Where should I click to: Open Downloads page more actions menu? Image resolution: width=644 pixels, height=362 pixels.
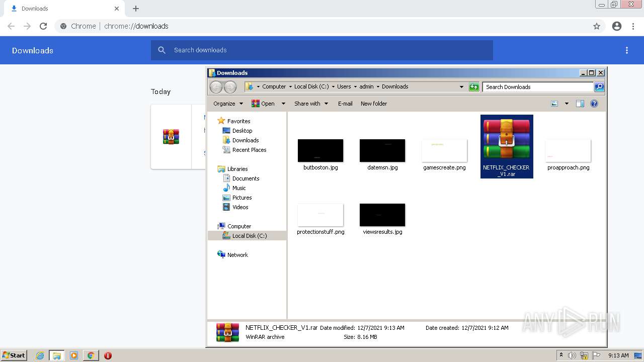[627, 50]
